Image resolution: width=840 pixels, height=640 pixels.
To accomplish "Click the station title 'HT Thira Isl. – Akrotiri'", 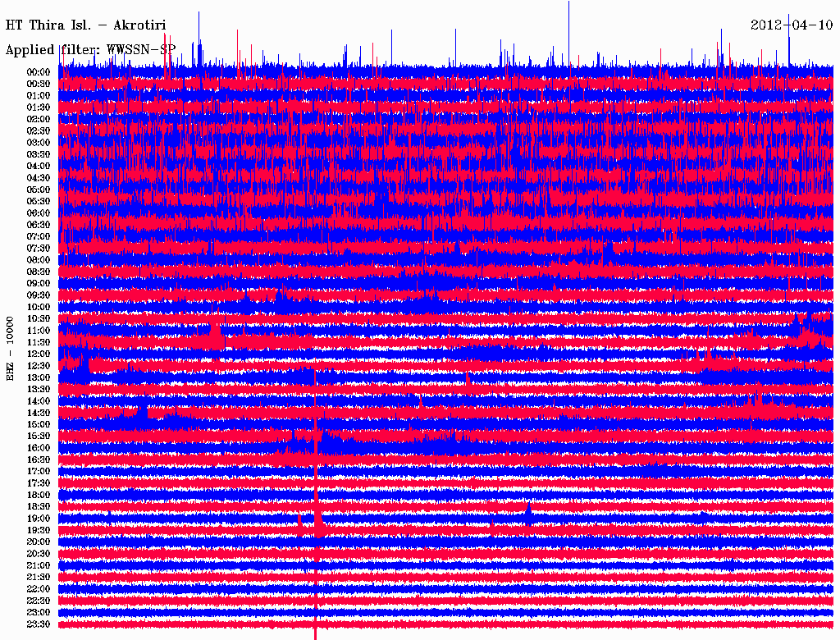I will pos(85,25).
